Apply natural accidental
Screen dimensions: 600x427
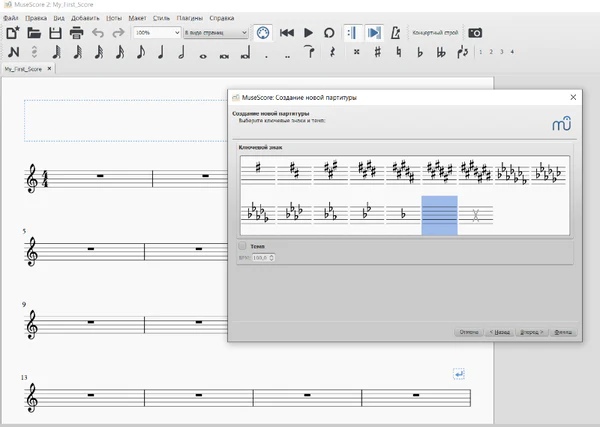point(399,52)
